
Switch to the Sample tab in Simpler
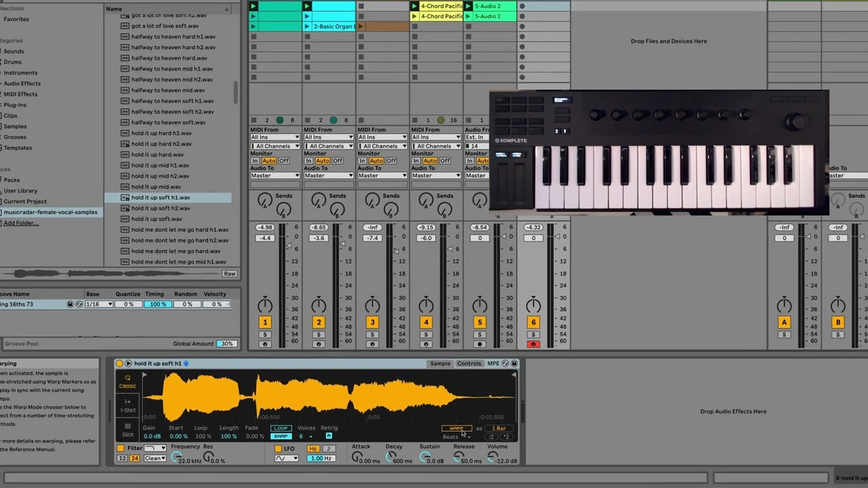[x=440, y=364]
